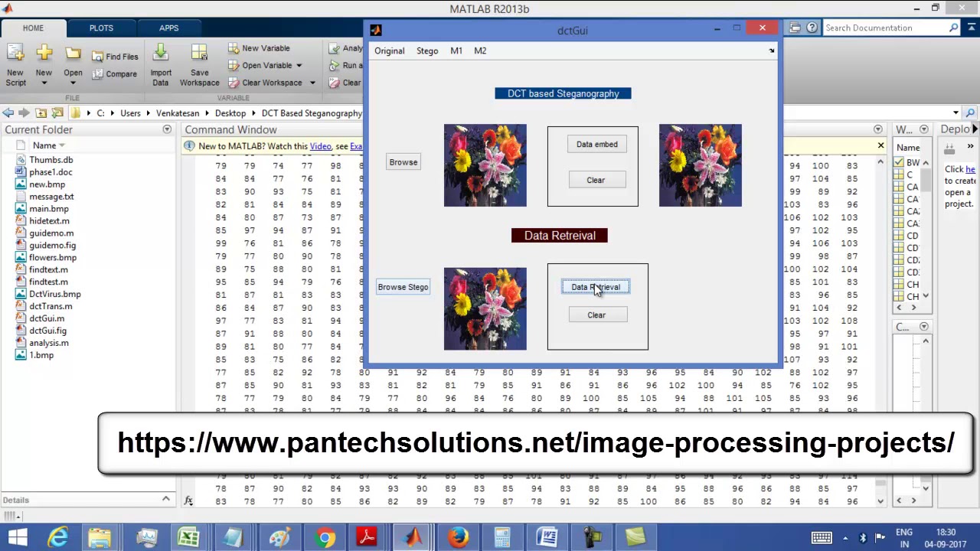
Task: Click Clear Workspace
Action: click(265, 83)
